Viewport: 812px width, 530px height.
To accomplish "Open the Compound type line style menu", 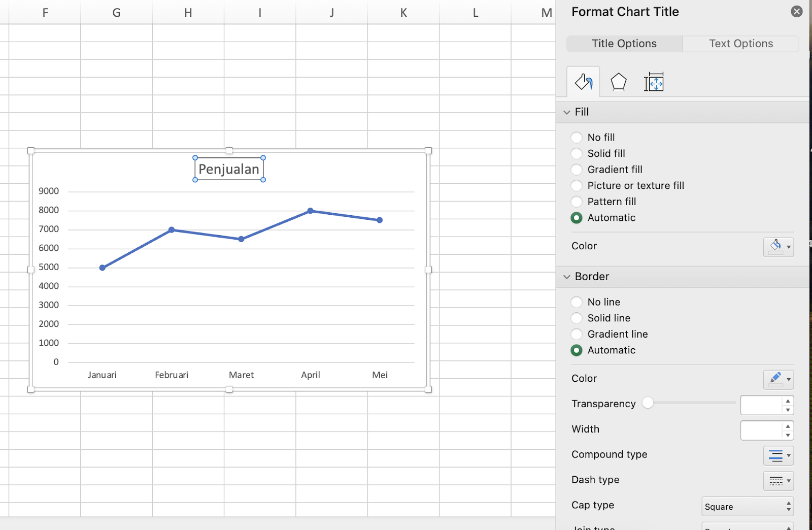I will pyautogui.click(x=779, y=455).
